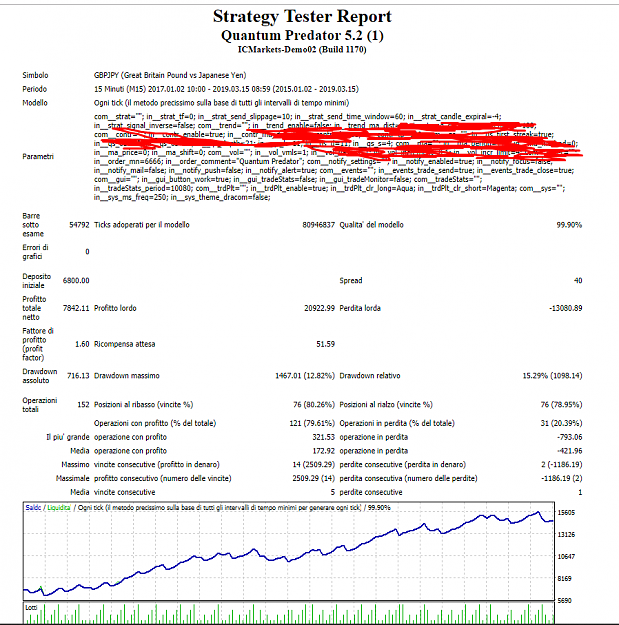The image size is (619, 625).
Task: Click the in__sys_ms_freq=250 parameter line
Action: [x=182, y=197]
